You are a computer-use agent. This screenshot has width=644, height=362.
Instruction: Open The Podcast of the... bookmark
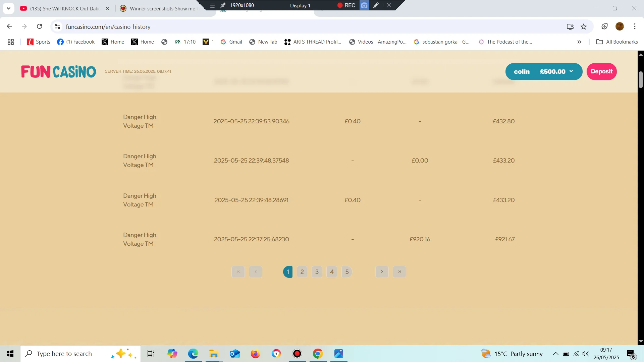coord(505,42)
